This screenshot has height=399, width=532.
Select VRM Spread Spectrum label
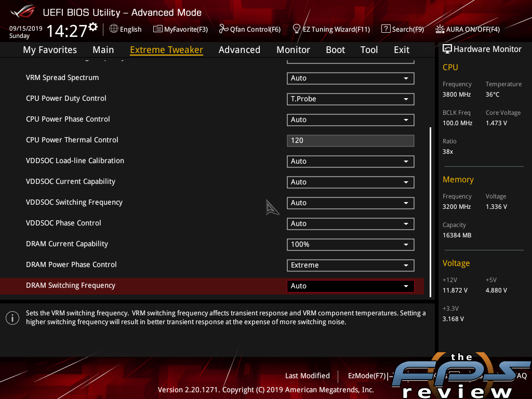coord(62,78)
